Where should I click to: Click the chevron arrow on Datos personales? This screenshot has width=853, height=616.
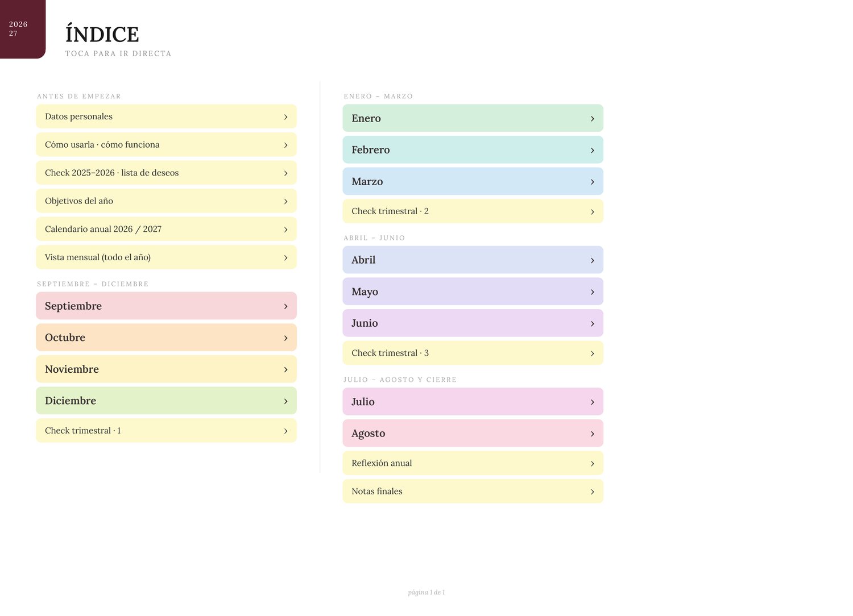[x=285, y=117]
